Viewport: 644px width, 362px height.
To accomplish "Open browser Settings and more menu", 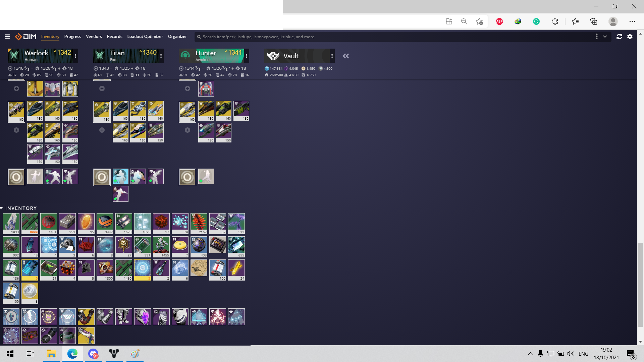I will click(632, 21).
